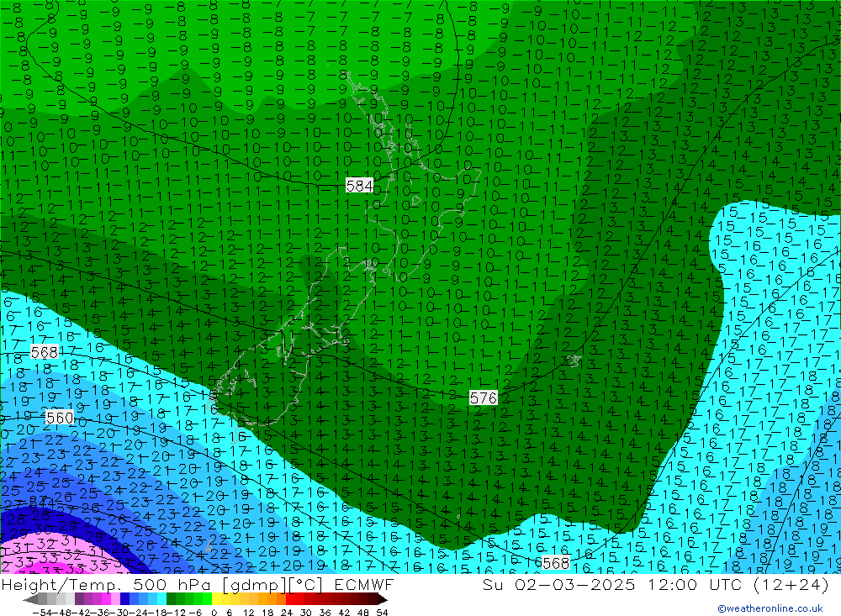This screenshot has width=841, height=616.
Task: Pick the bright red swatch above 24
Action: 290,599
